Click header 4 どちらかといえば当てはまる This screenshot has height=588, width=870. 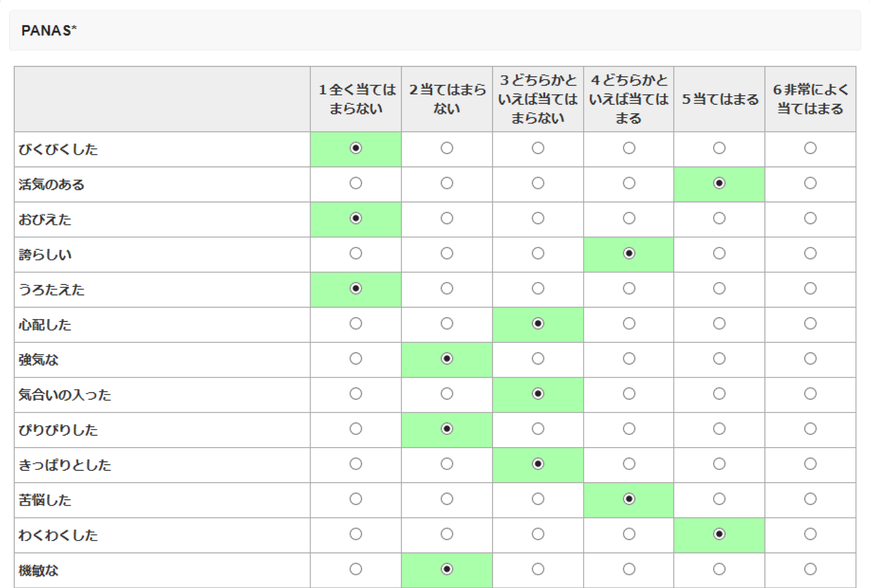(628, 99)
